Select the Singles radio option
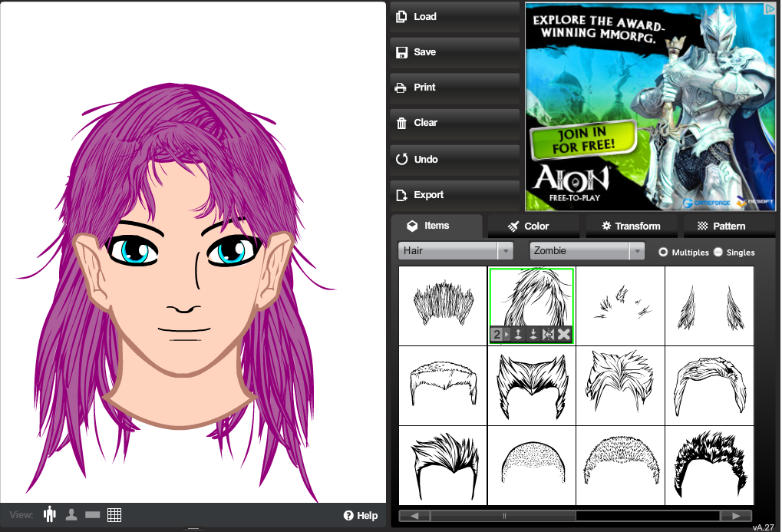This screenshot has width=782, height=532. point(718,252)
